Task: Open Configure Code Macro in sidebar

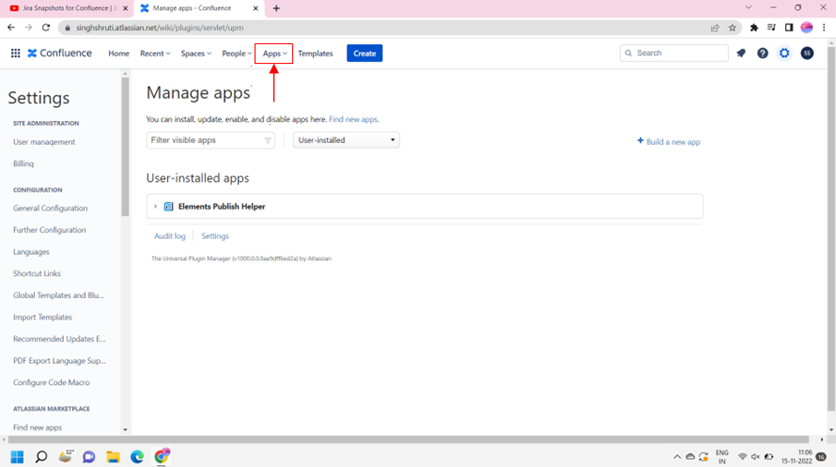Action: click(51, 383)
